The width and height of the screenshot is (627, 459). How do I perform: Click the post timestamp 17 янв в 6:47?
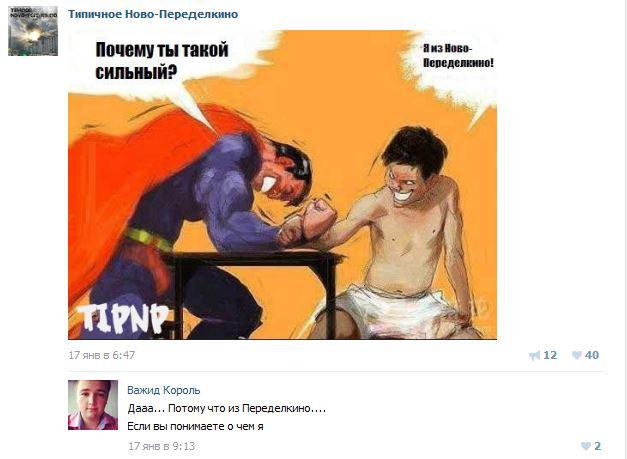point(102,355)
